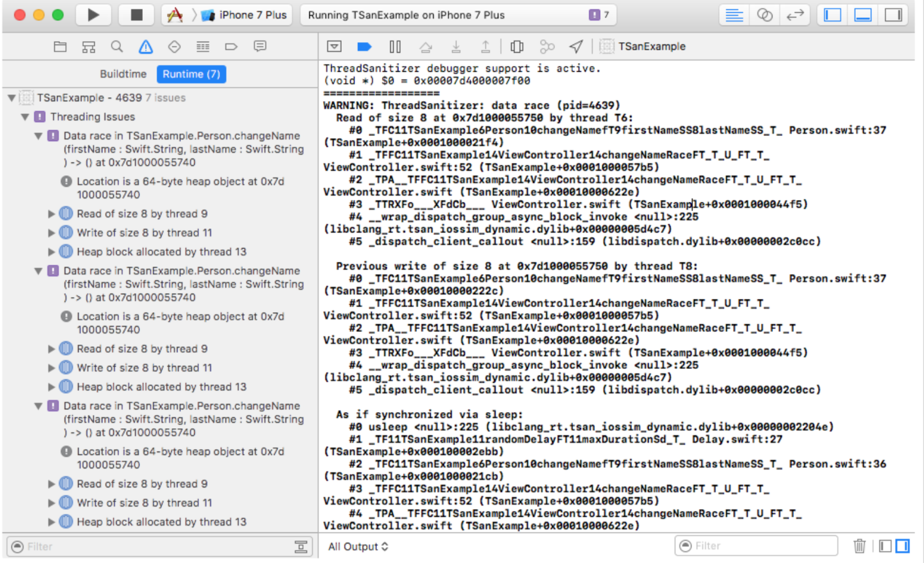
Task: Click the Step Over debug icon
Action: coord(426,46)
